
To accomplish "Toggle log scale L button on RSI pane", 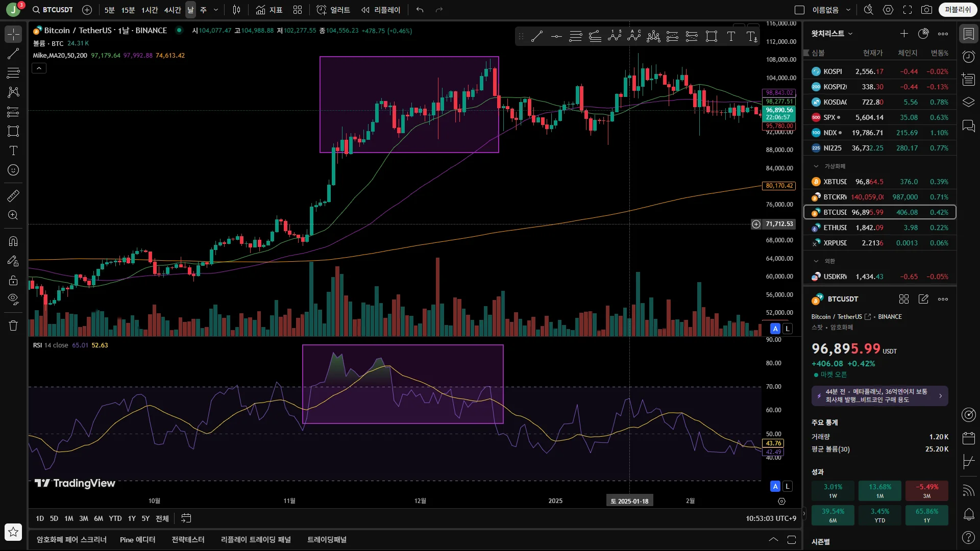I will (788, 486).
